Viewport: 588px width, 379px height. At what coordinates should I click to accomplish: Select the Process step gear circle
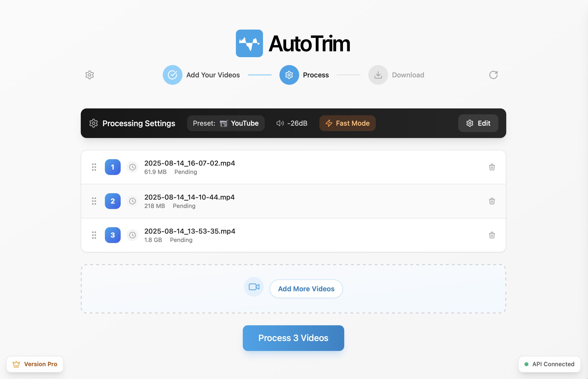click(x=289, y=75)
